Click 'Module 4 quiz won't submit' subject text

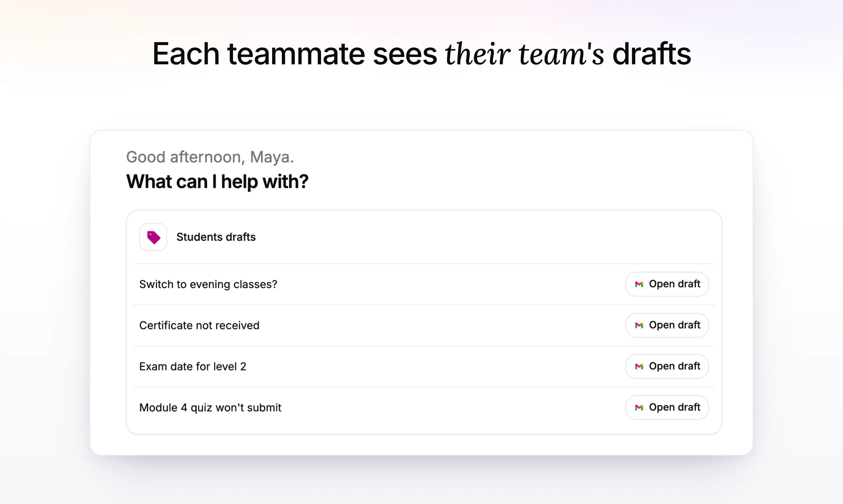210,408
